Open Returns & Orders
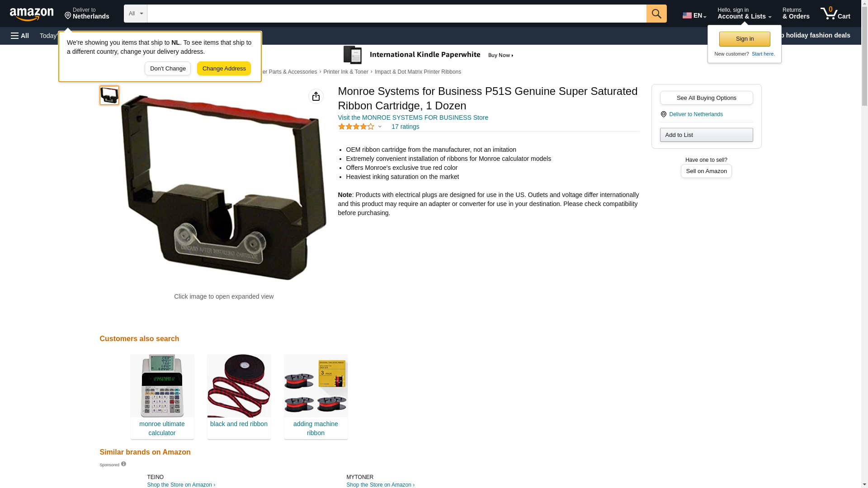 796,13
